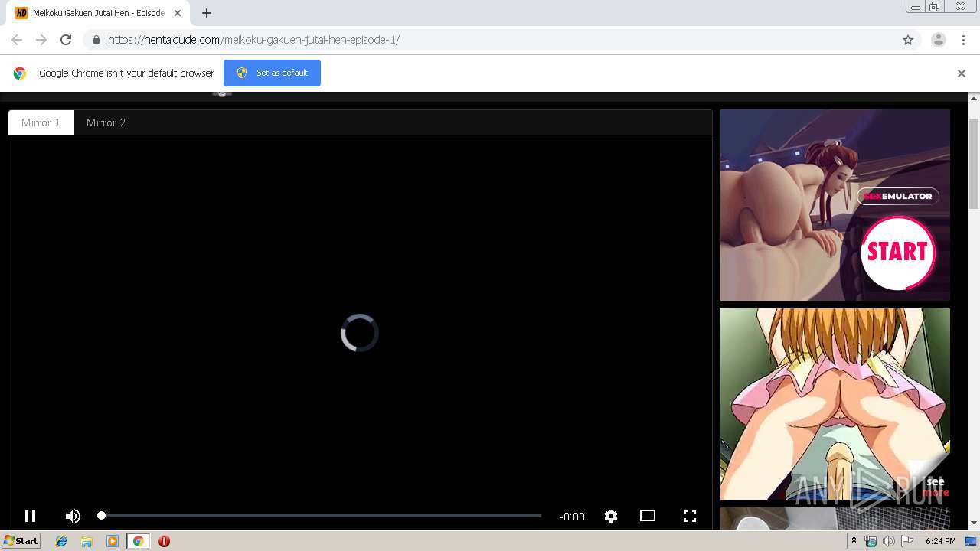The width and height of the screenshot is (980, 551).
Task: Open the system volume tray icon
Action: pyautogui.click(x=888, y=541)
